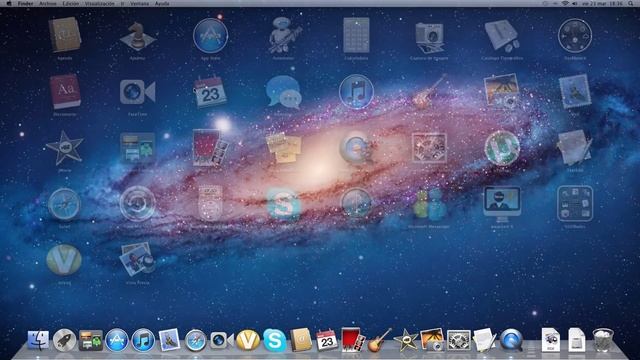Open iCal from the Dock

point(327,340)
